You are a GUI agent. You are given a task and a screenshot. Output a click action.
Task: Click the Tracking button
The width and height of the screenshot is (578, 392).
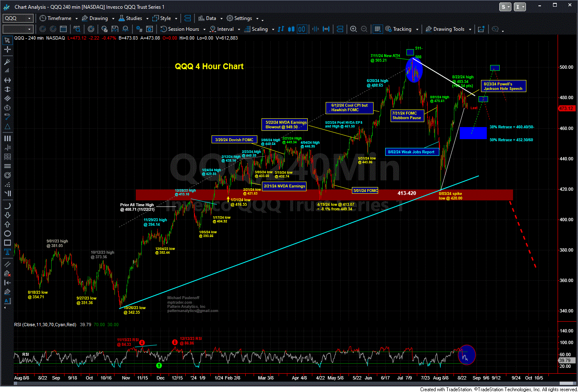coord(399,29)
